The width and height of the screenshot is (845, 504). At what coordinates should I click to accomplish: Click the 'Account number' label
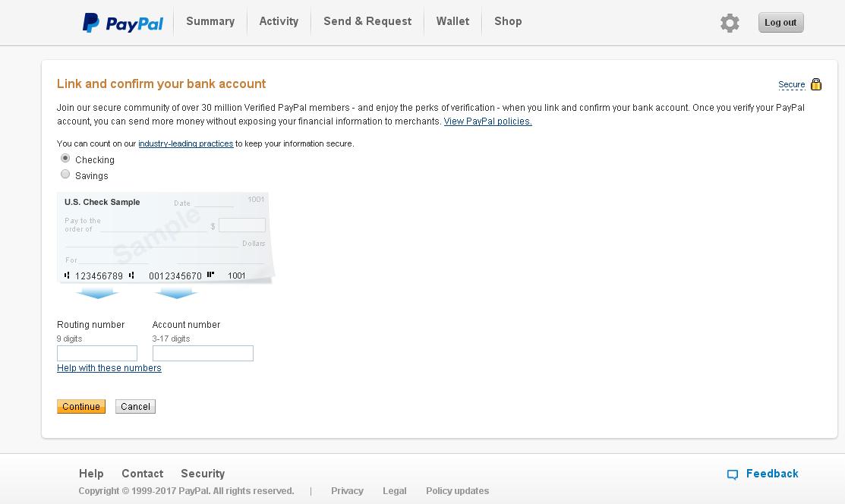coord(187,325)
